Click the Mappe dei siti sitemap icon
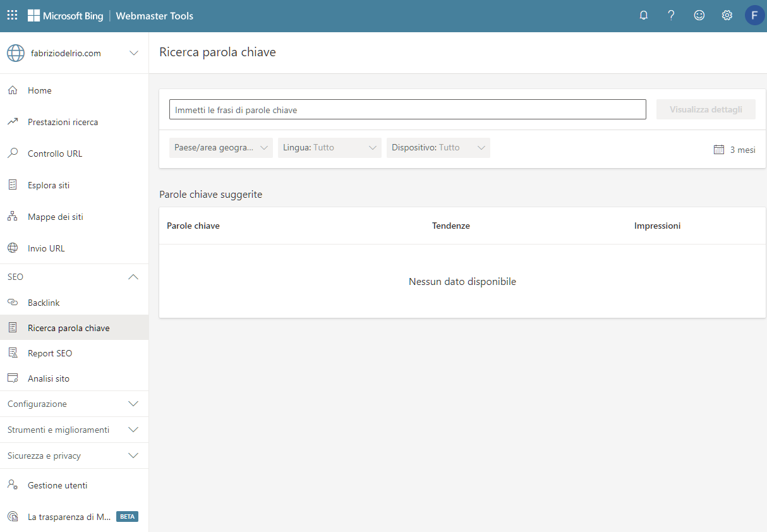Viewport: 767px width, 532px height. 12,217
